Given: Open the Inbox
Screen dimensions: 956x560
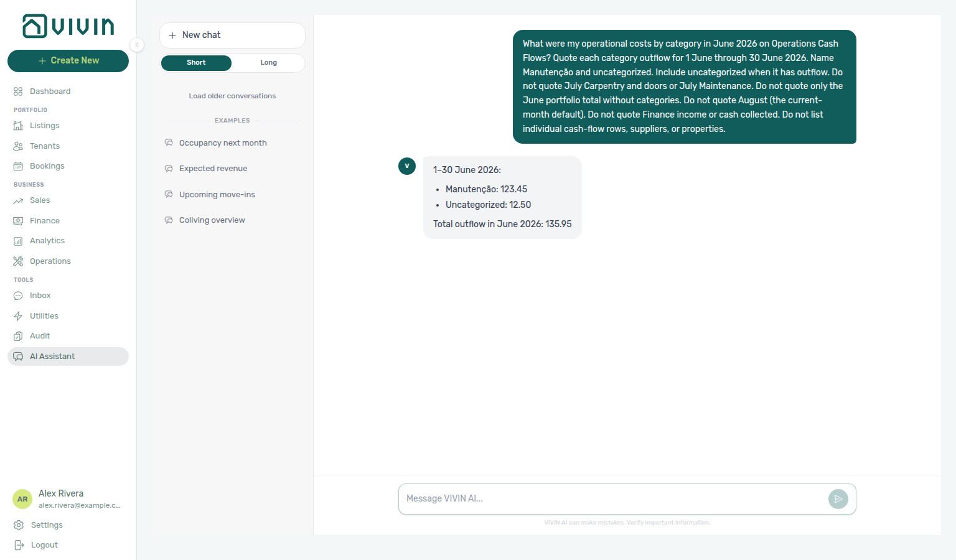Looking at the screenshot, I should point(68,296).
